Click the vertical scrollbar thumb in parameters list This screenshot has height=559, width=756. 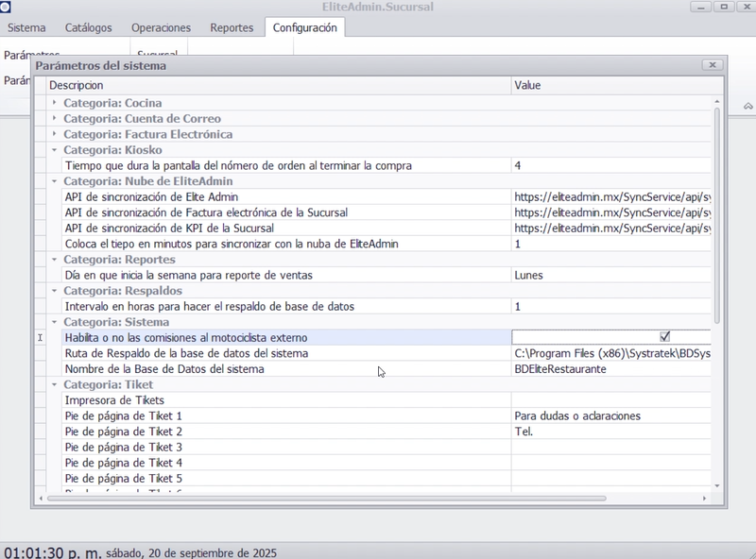point(717,217)
